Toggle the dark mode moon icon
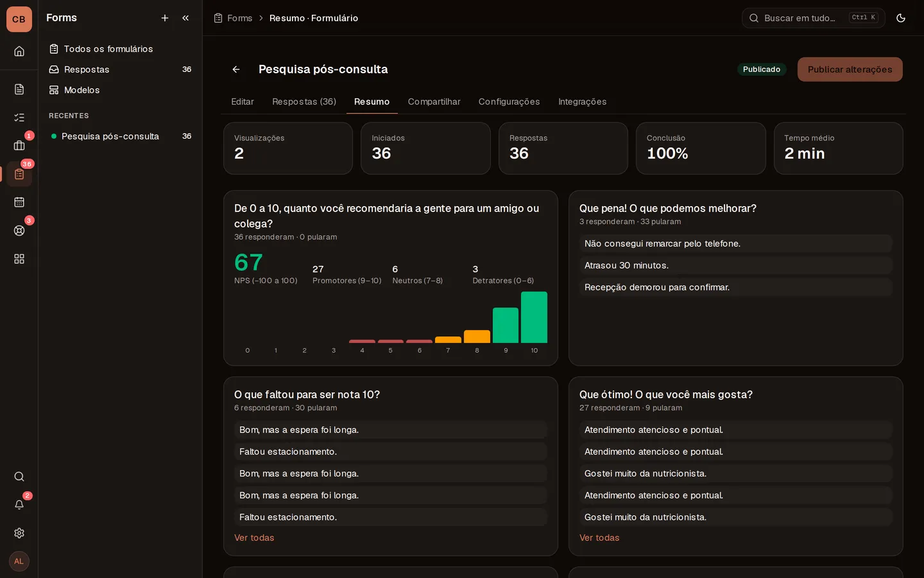This screenshot has width=924, height=578. point(901,18)
